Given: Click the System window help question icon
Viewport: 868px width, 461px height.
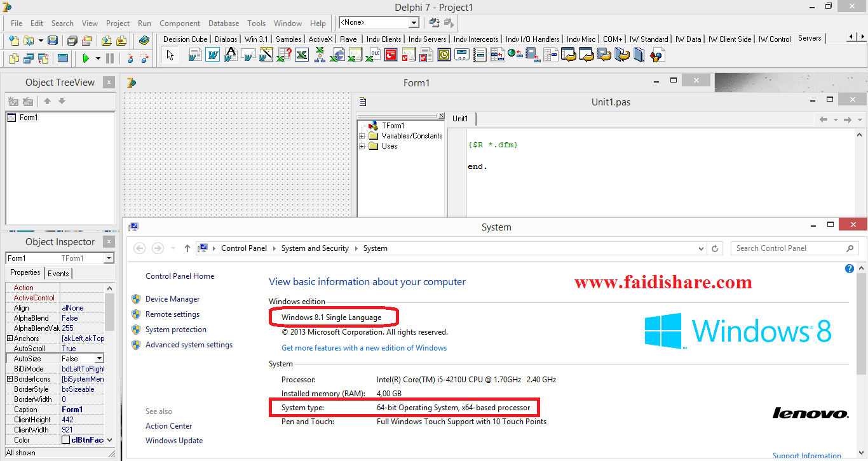Looking at the screenshot, I should point(850,269).
